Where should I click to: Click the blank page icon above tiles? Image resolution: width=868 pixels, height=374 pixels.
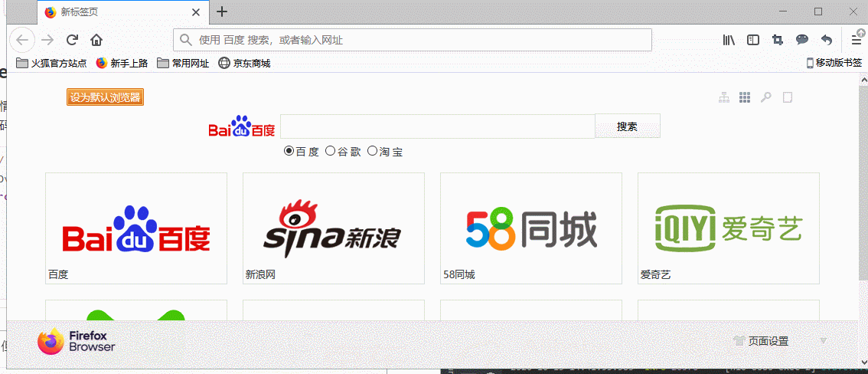[787, 97]
